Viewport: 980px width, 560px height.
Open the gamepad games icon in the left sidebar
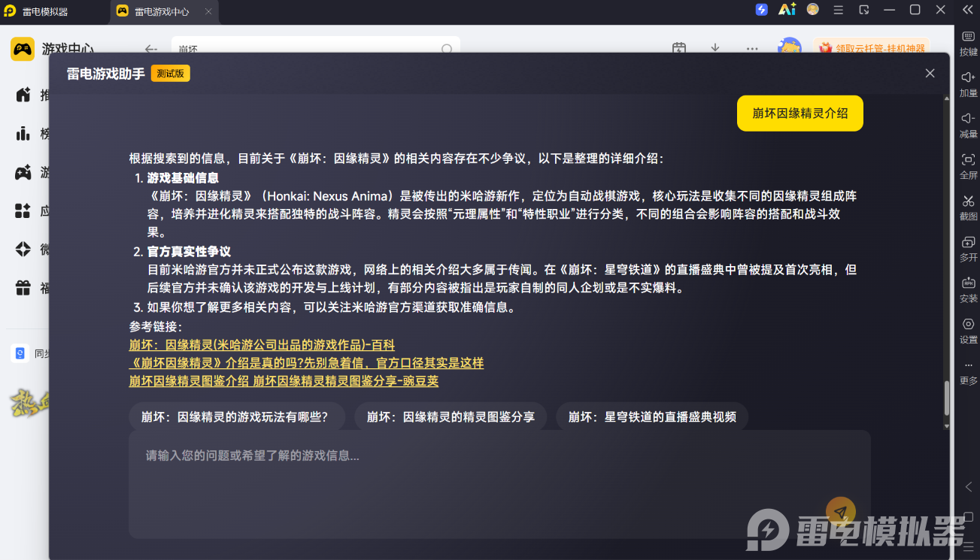pos(23,172)
